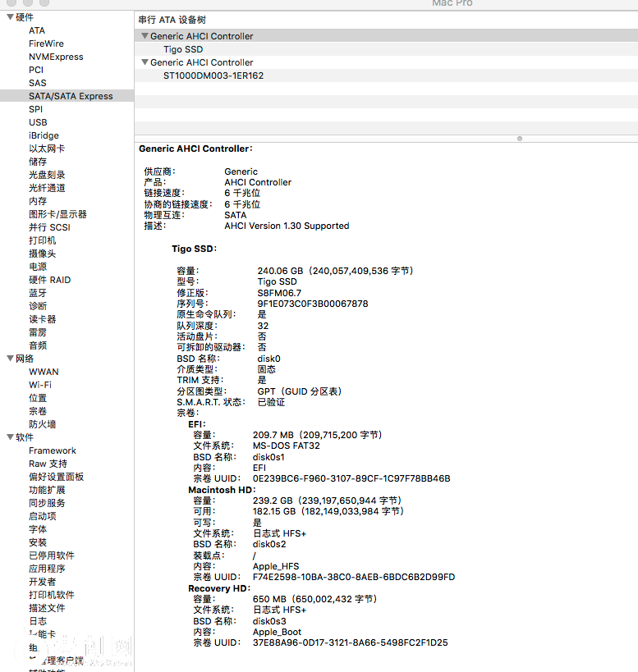Collapse the 硬件 section disclosure triangle
The image size is (638, 672).
pyautogui.click(x=10, y=17)
